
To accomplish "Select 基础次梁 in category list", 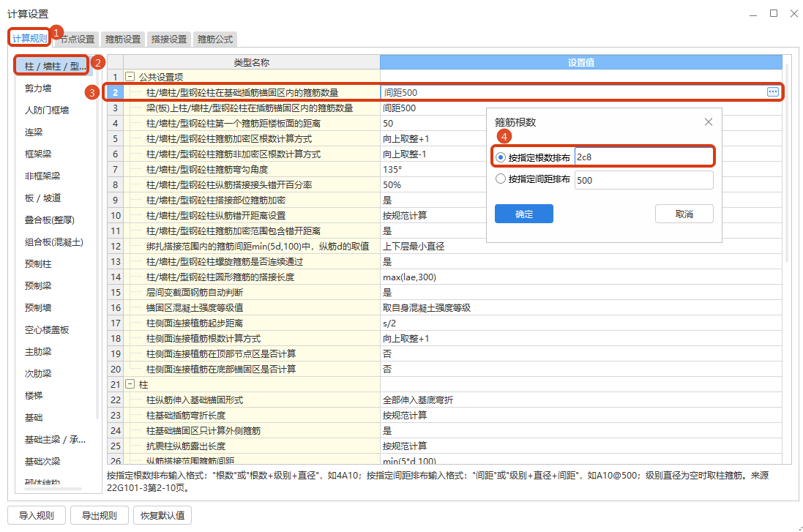I will click(x=42, y=461).
